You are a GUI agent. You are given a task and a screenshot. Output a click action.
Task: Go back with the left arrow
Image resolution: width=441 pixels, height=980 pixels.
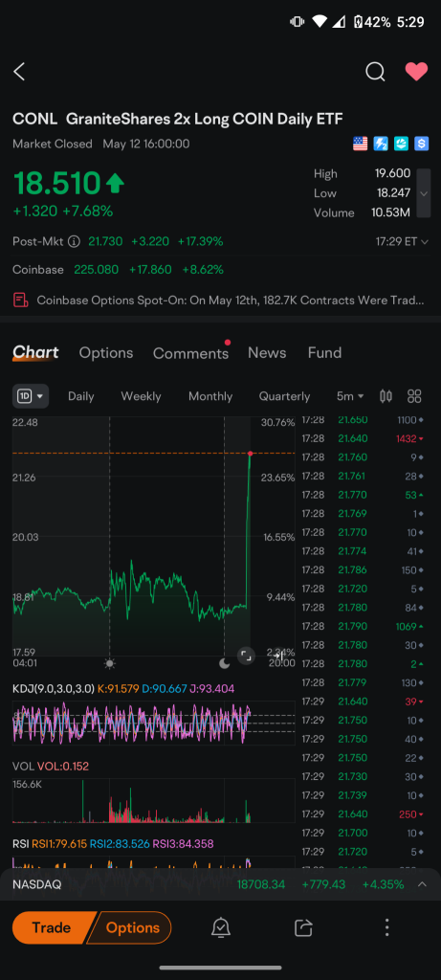coord(19,72)
